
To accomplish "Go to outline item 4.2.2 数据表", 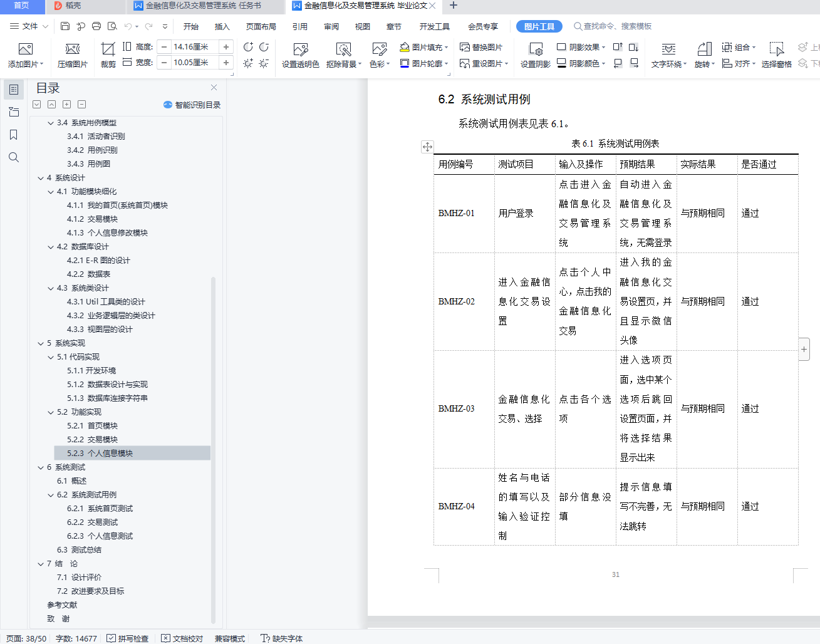I will 88,274.
